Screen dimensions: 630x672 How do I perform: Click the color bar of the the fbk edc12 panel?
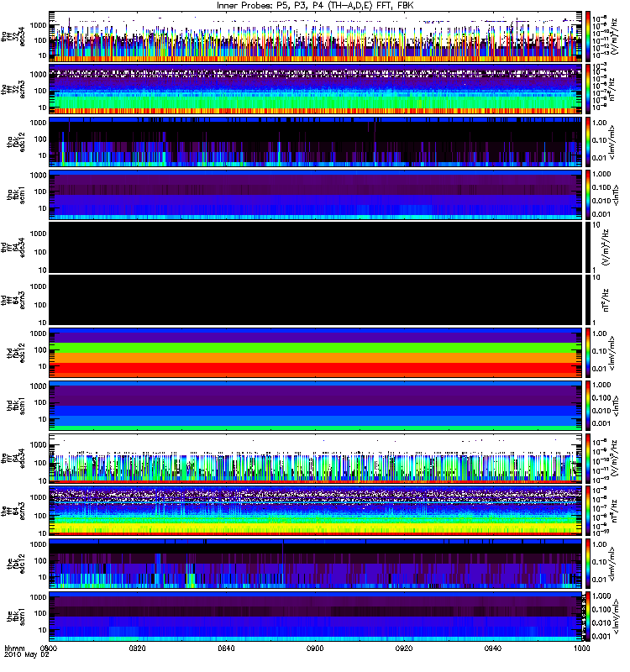click(x=588, y=564)
